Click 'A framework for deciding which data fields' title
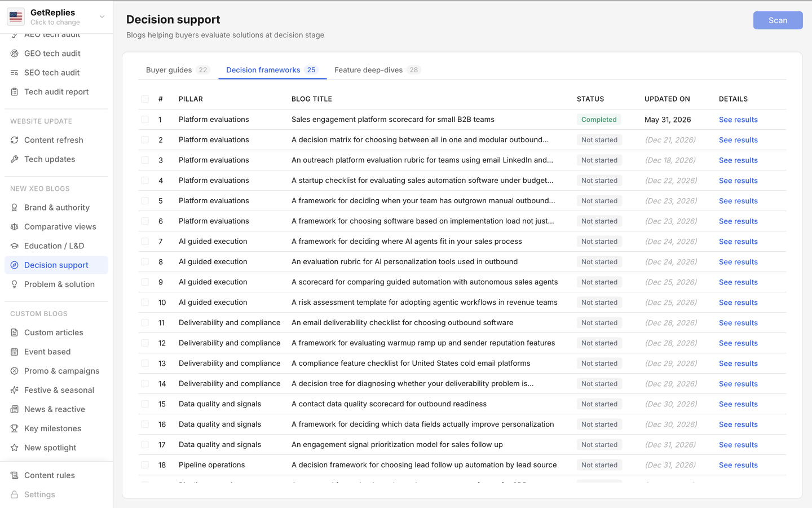The height and width of the screenshot is (508, 812). (423, 424)
